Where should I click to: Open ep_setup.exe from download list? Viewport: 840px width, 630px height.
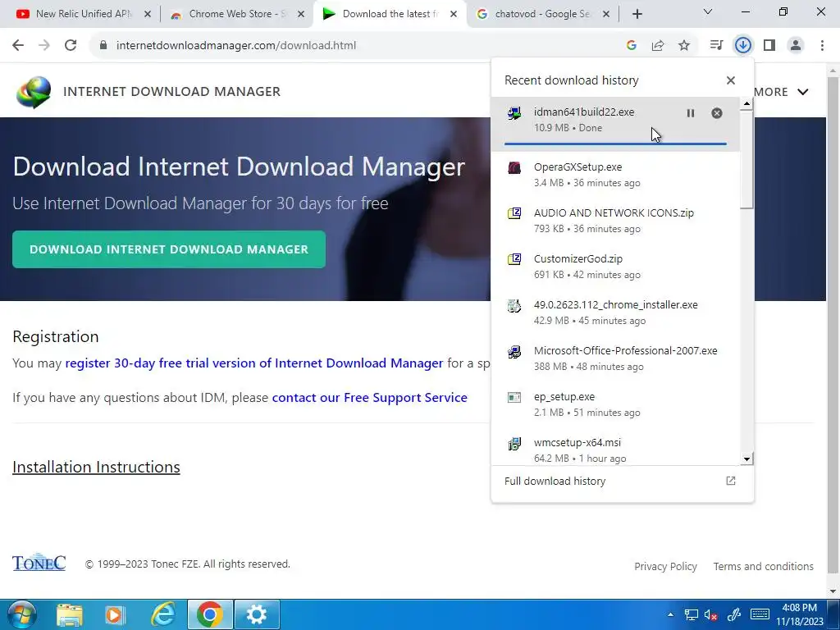(x=615, y=404)
